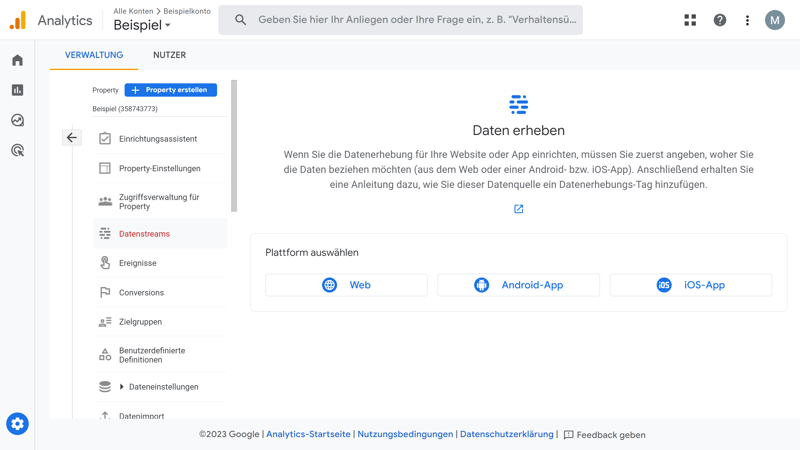Choose the Web platform button
The height and width of the screenshot is (450, 800).
point(346,285)
